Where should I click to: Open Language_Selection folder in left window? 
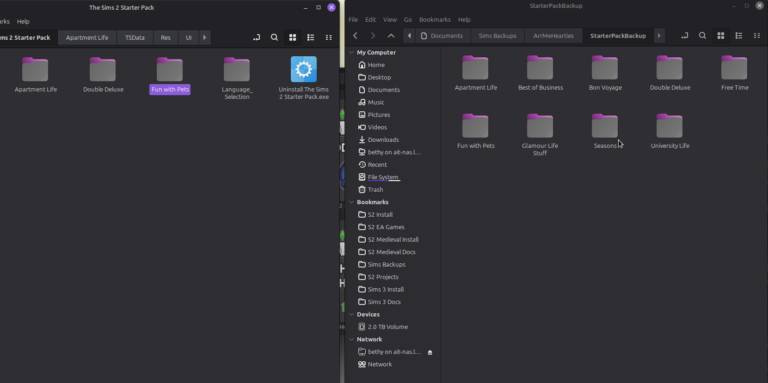point(237,70)
